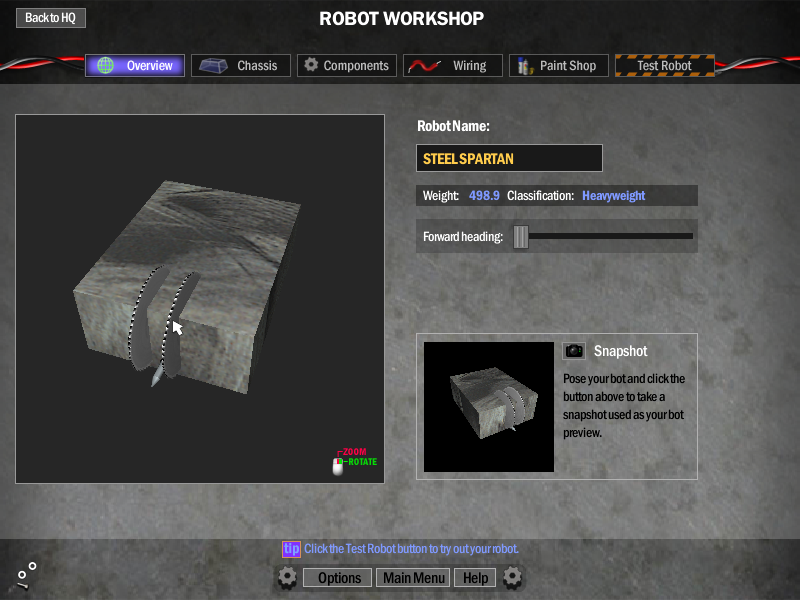
Task: Click the Snapshot label
Action: (x=620, y=351)
